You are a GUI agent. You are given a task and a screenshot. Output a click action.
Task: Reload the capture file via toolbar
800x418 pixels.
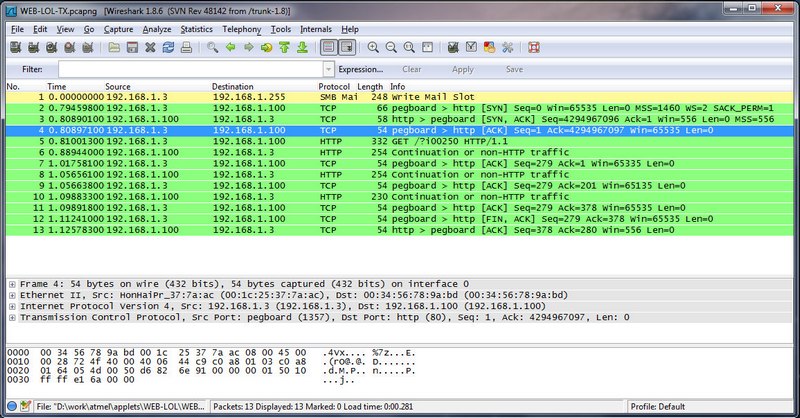click(x=170, y=47)
